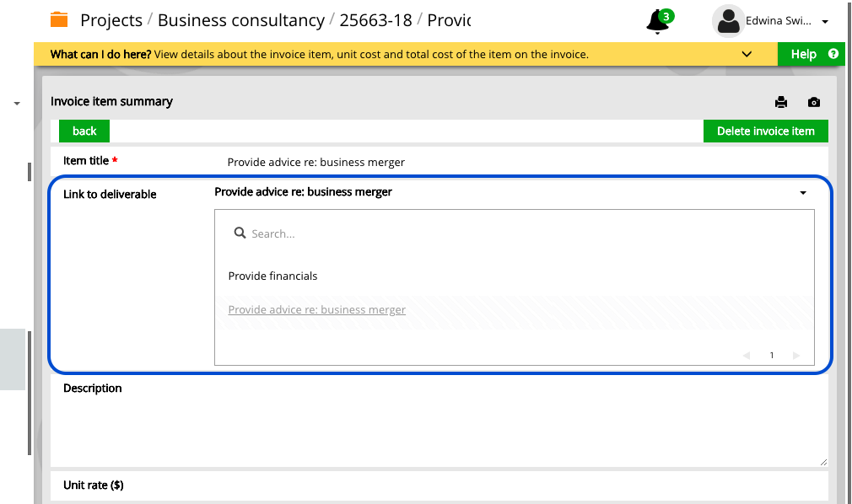
Task: Click the Help question mark icon
Action: coord(833,54)
